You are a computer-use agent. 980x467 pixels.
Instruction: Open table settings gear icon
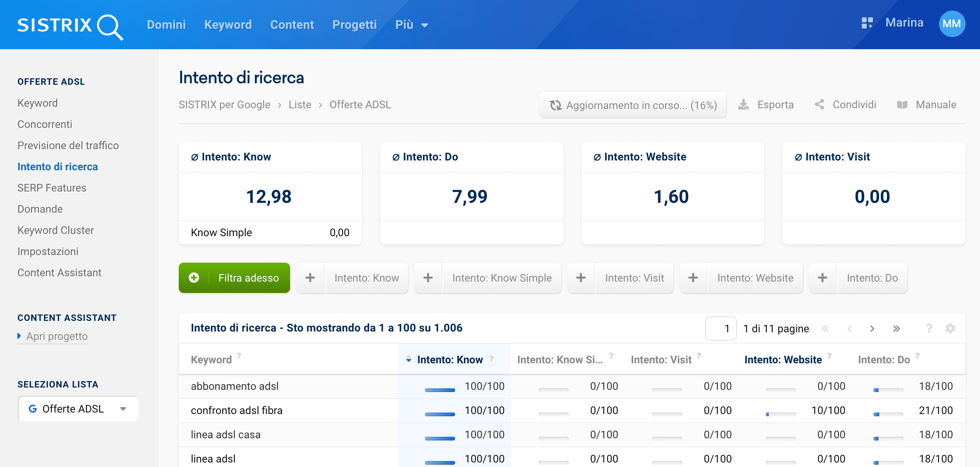[950, 328]
